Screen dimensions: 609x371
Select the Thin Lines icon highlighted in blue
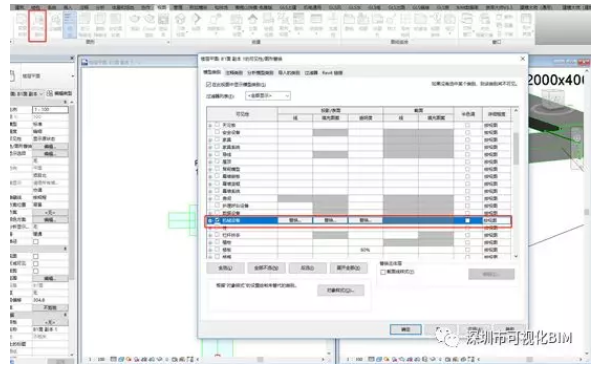tap(70, 25)
